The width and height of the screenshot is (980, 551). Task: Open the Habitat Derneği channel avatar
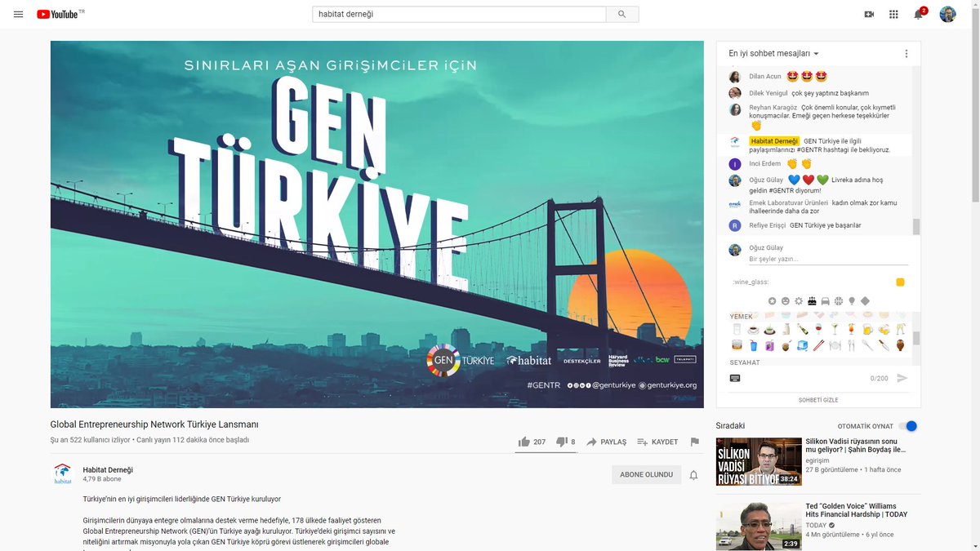pos(63,473)
